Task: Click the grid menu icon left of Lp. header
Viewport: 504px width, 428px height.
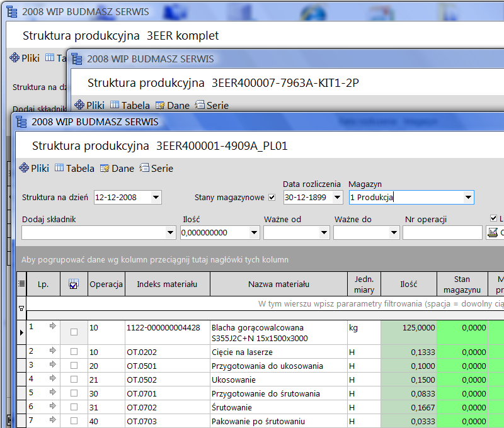Action: tap(21, 284)
